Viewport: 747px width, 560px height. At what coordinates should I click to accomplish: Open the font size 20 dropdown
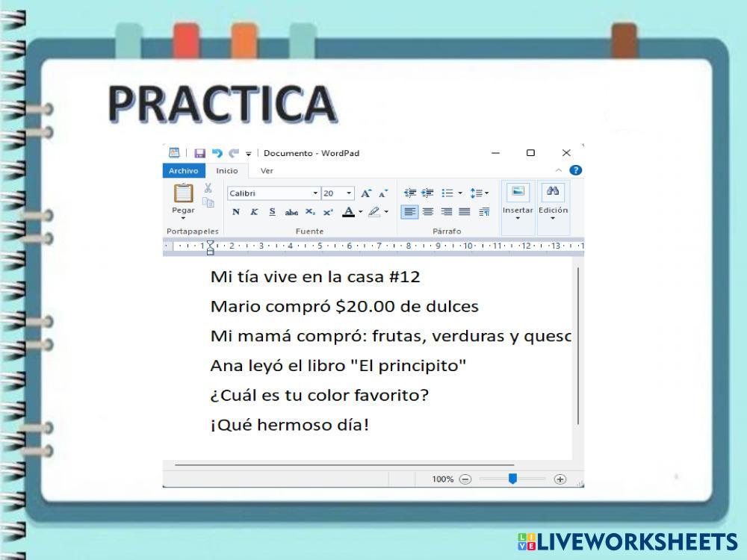(x=349, y=193)
